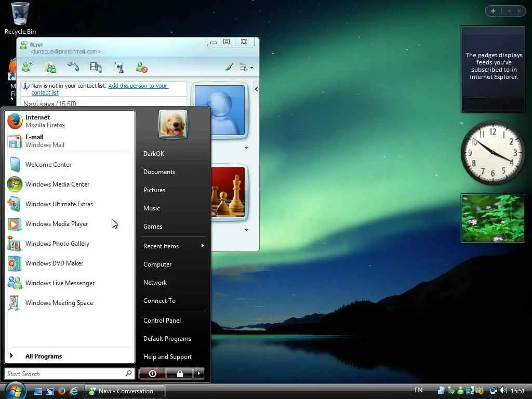The width and height of the screenshot is (532, 399).
Task: Lock the computer with the lock button
Action: [179, 374]
